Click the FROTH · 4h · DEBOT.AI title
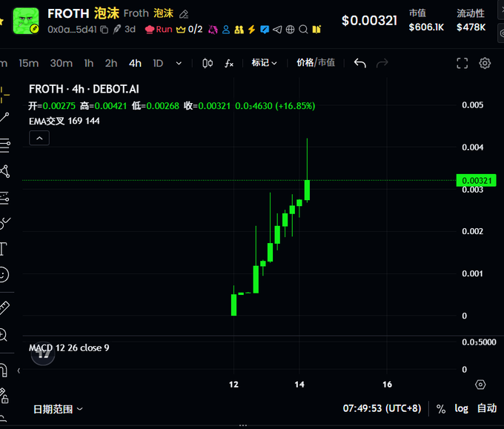Image resolution: width=504 pixels, height=429 pixels. (84, 89)
